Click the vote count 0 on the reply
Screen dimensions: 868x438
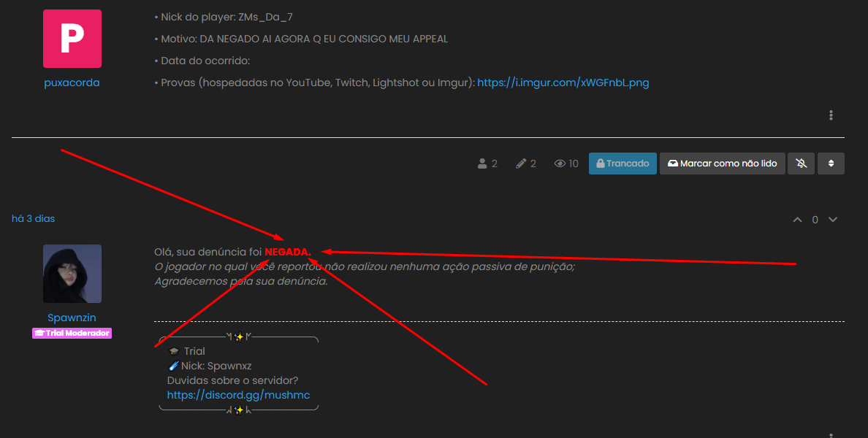(x=815, y=220)
